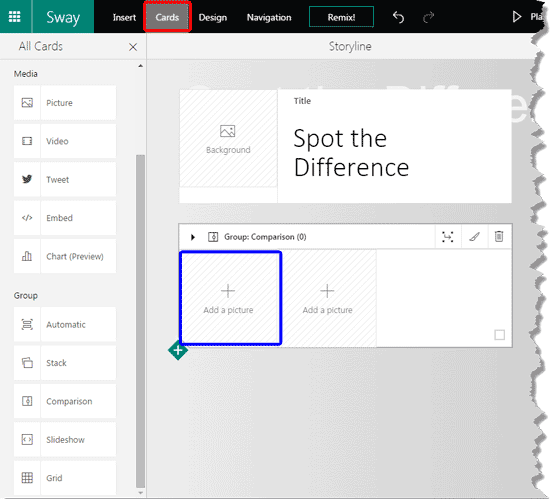Click the second Add a picture placeholder
550x499 pixels.
tap(328, 298)
